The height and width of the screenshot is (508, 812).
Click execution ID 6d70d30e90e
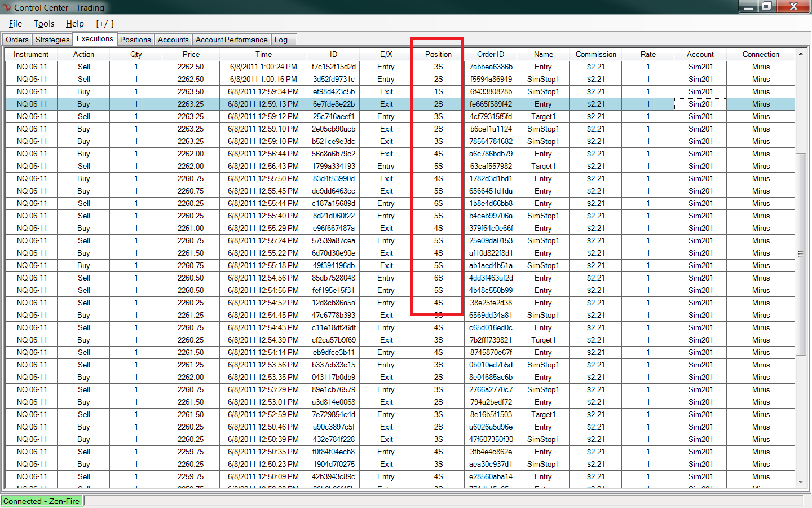[334, 253]
